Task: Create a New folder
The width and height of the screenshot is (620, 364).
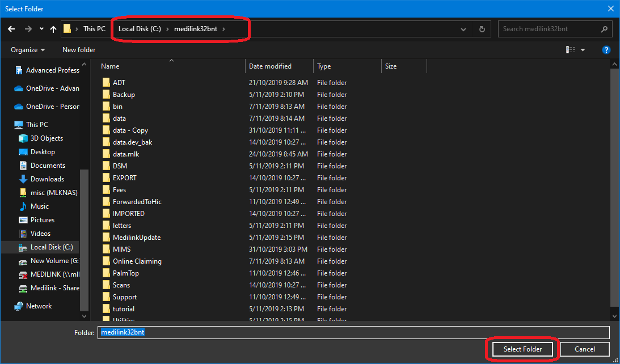Action: pos(79,50)
